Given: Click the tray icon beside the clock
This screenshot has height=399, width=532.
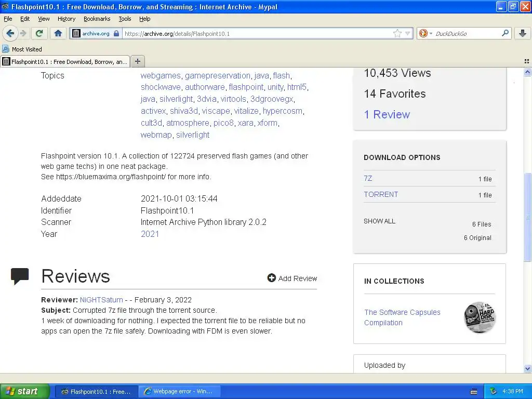Looking at the screenshot, I should (494, 391).
